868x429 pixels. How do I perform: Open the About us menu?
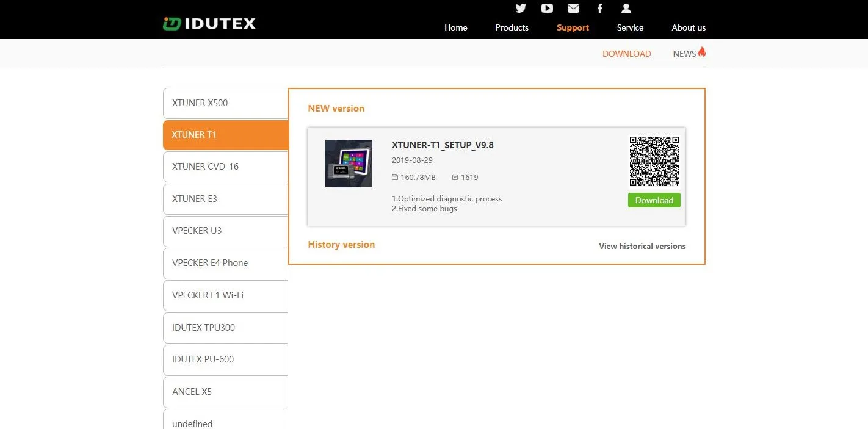(x=689, y=27)
